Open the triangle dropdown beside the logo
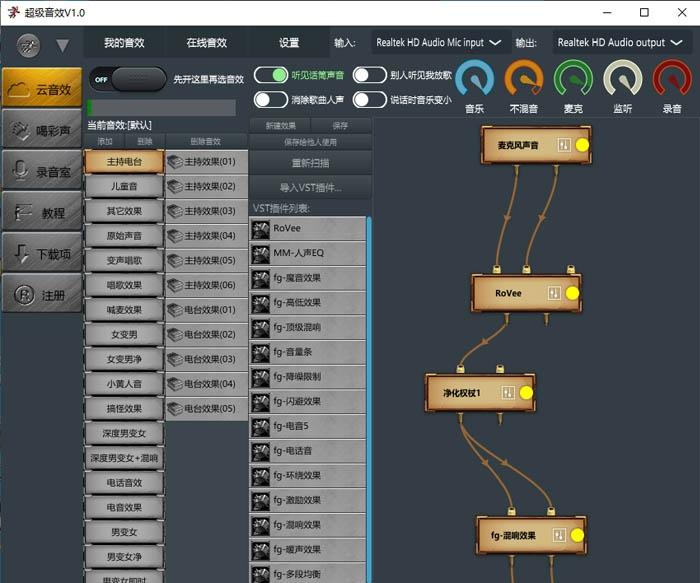 62,46
